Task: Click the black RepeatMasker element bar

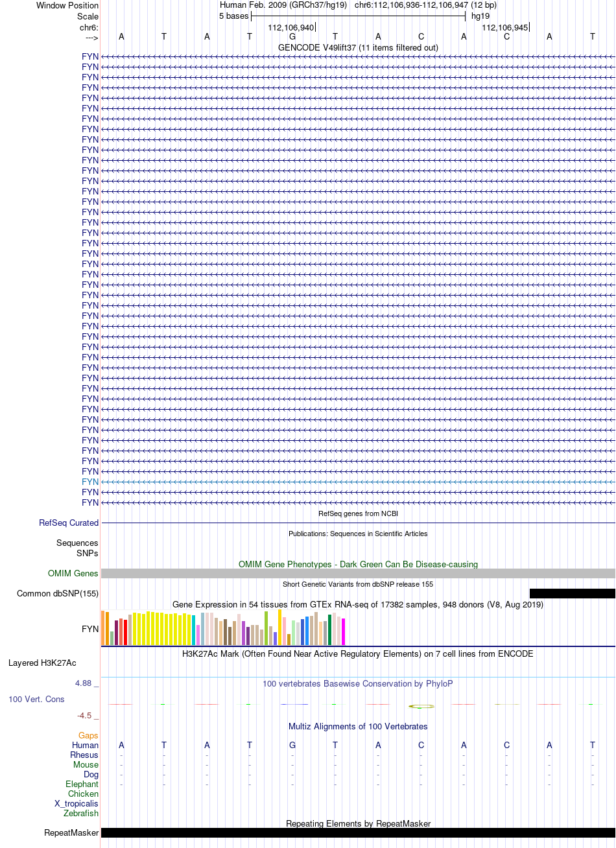Action: [358, 832]
